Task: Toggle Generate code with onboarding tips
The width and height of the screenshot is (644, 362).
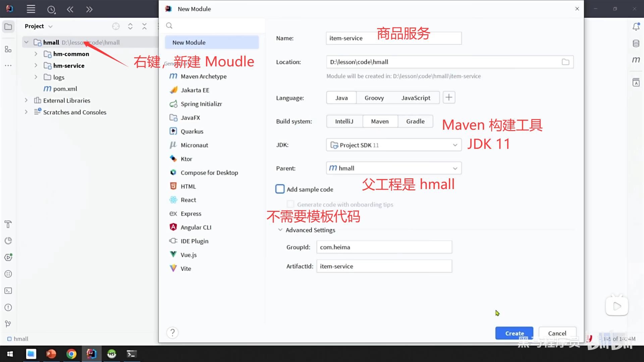Action: [x=290, y=204]
